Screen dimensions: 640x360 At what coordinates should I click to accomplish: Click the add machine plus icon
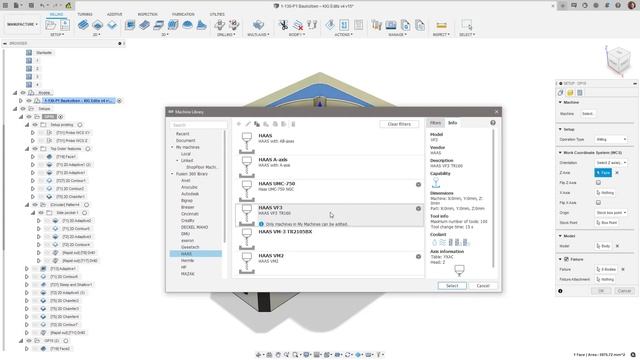pos(239,124)
